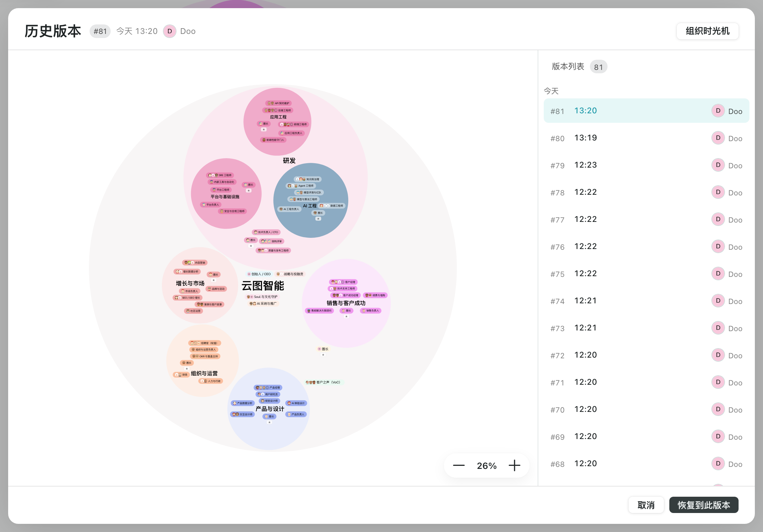Click the 版本列表 count badge 81
Image resolution: width=763 pixels, height=532 pixels.
coord(598,67)
